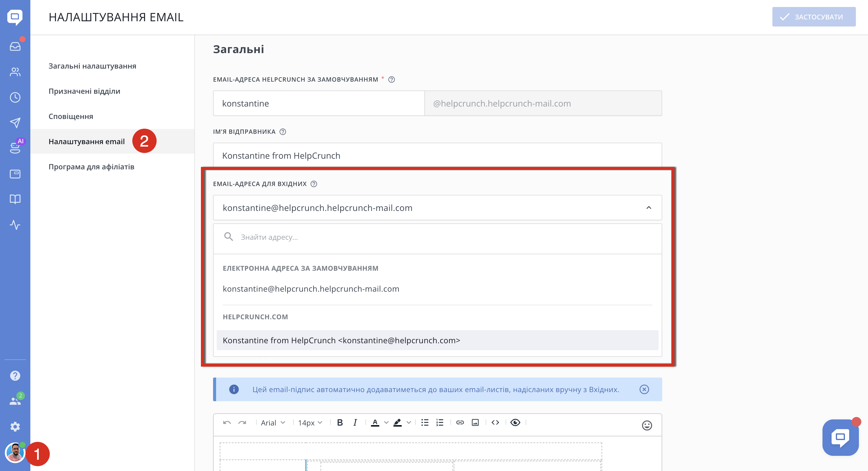868x471 pixels.
Task: Open the team members icon with badge
Action: [x=15, y=401]
